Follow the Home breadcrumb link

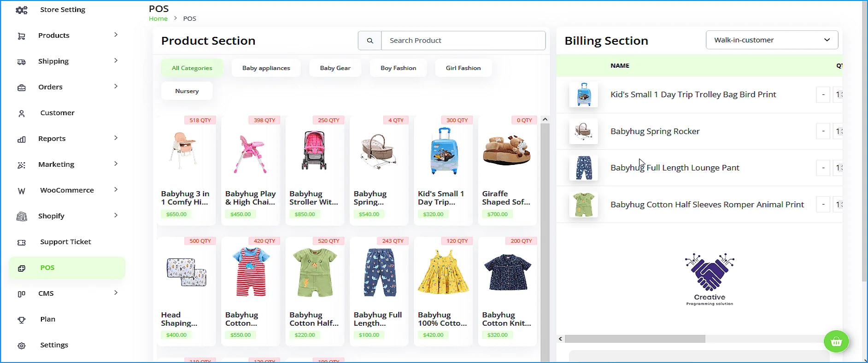pos(158,18)
